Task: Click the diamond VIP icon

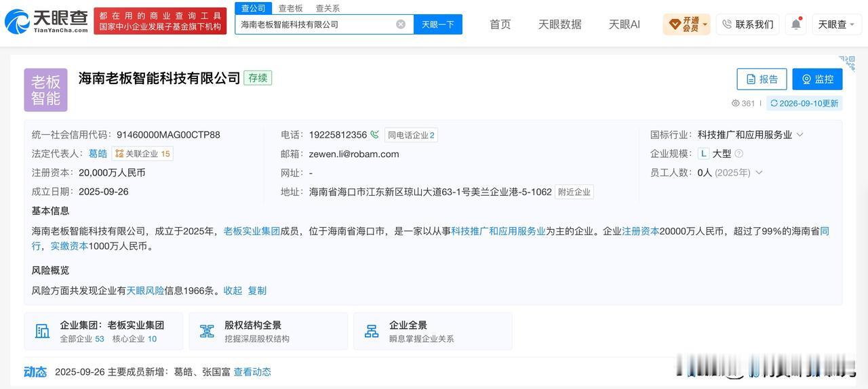Action: [675, 24]
